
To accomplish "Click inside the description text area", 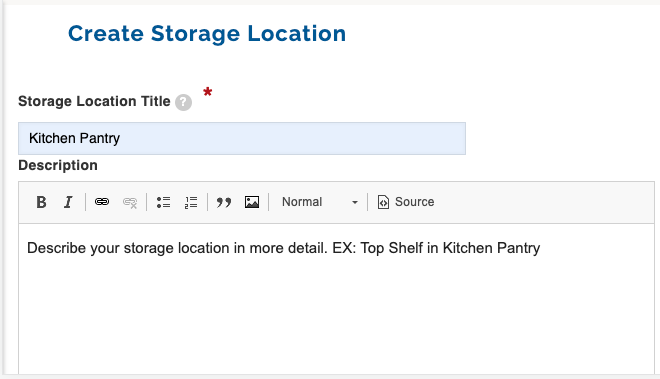I will point(336,298).
